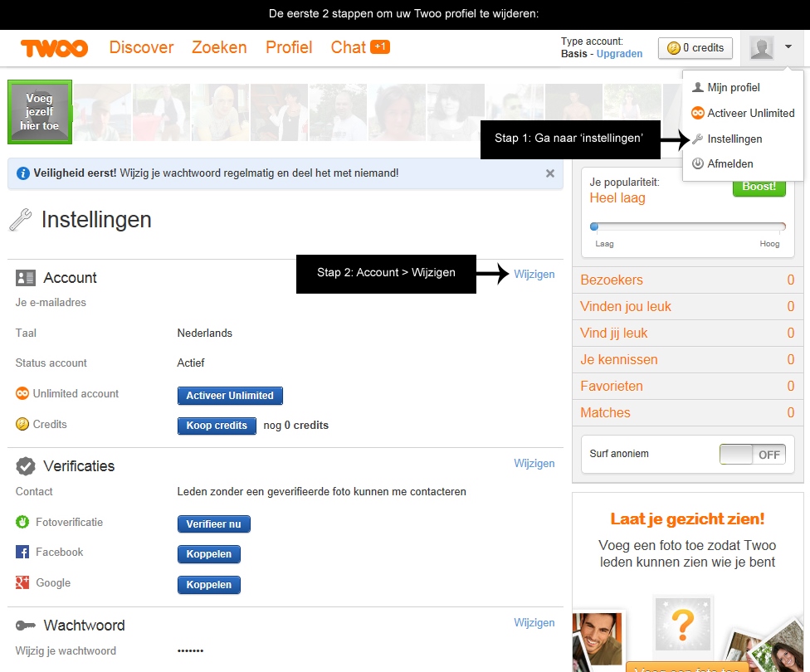Screen dimensions: 810x672
Task: Click the Mijn profiel person icon
Action: [x=698, y=87]
